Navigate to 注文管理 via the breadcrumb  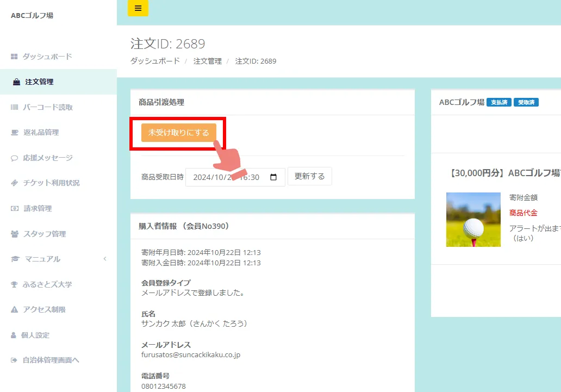207,61
